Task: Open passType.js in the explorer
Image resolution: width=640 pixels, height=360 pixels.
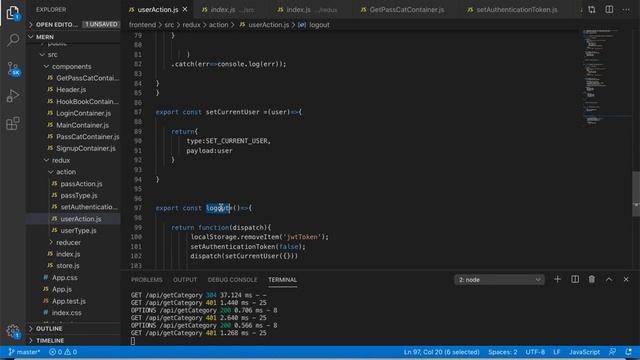Action: click(x=79, y=195)
